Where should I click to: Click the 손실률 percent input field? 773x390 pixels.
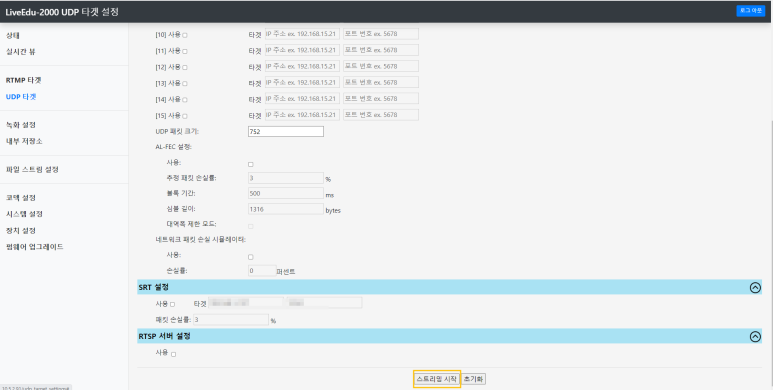[262, 270]
